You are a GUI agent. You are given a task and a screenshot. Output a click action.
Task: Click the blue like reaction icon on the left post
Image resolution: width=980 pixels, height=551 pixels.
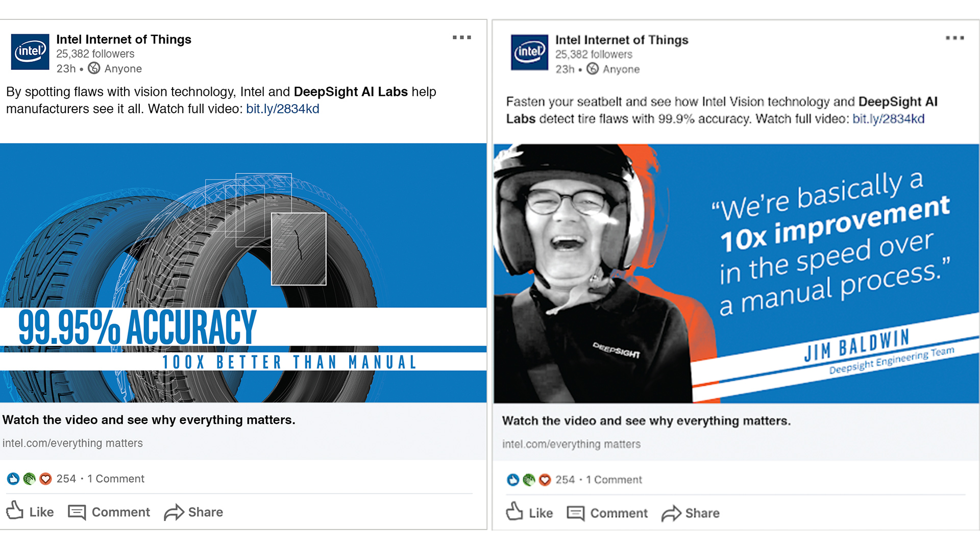13,479
